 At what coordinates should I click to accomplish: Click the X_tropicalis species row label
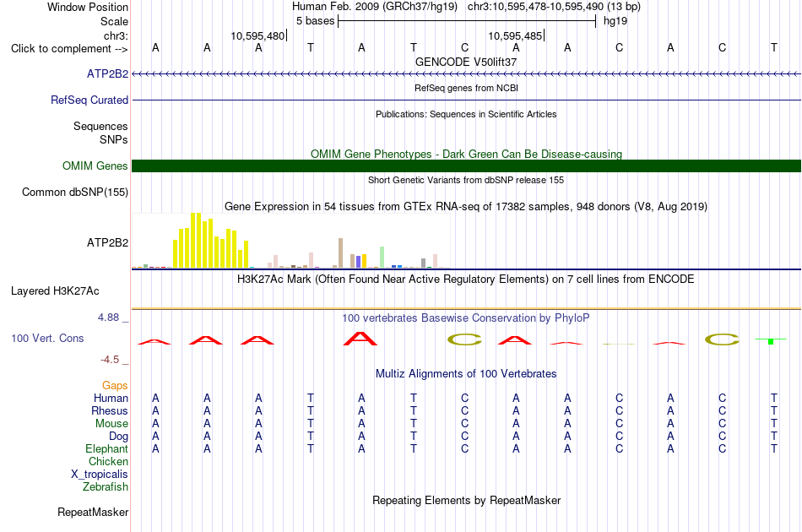point(100,475)
